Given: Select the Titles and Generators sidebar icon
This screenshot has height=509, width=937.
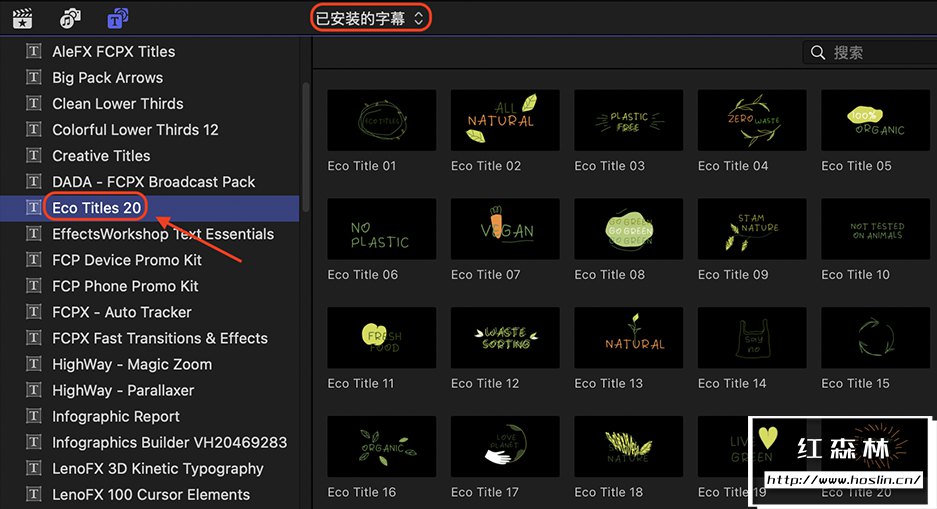Looking at the screenshot, I should pyautogui.click(x=118, y=19).
